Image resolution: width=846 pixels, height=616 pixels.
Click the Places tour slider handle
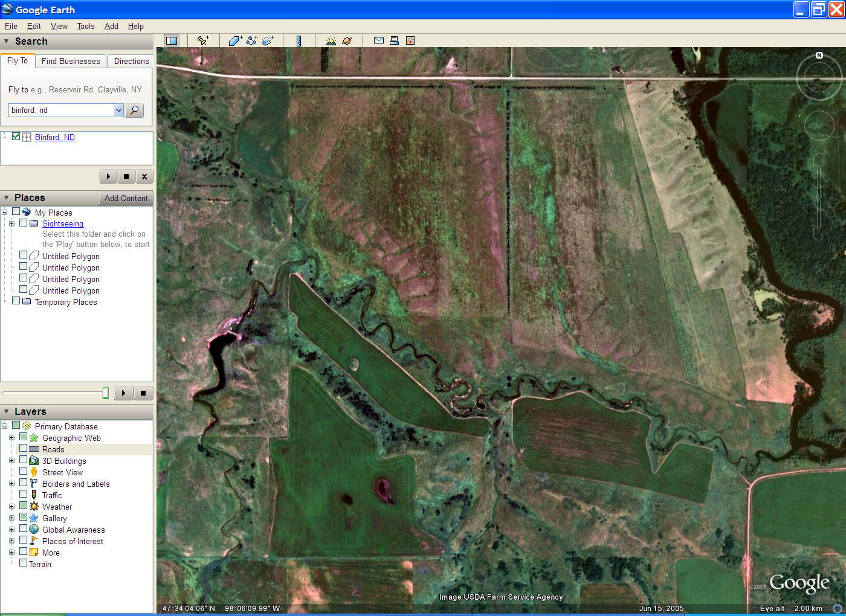click(x=105, y=393)
